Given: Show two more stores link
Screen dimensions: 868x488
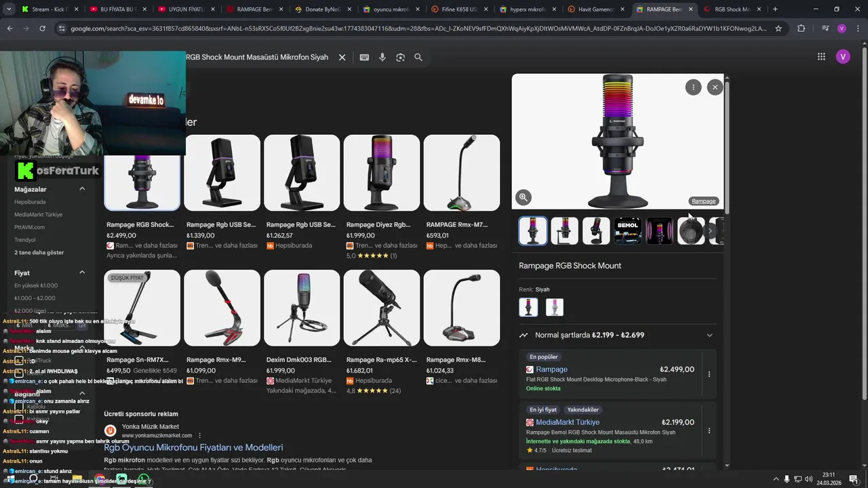Looking at the screenshot, I should 39,252.
